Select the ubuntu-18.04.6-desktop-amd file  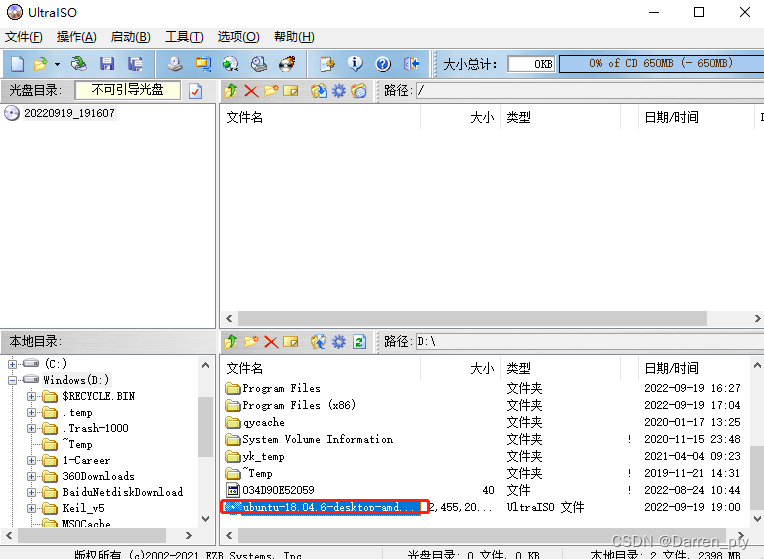tap(325, 507)
